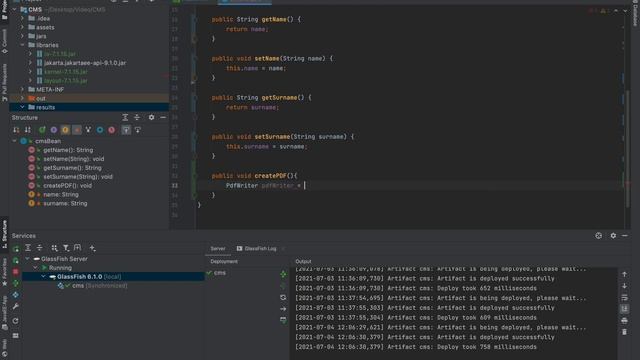This screenshot has width=640, height=360.
Task: Sort Structure members by visibility
Action: tap(16, 130)
